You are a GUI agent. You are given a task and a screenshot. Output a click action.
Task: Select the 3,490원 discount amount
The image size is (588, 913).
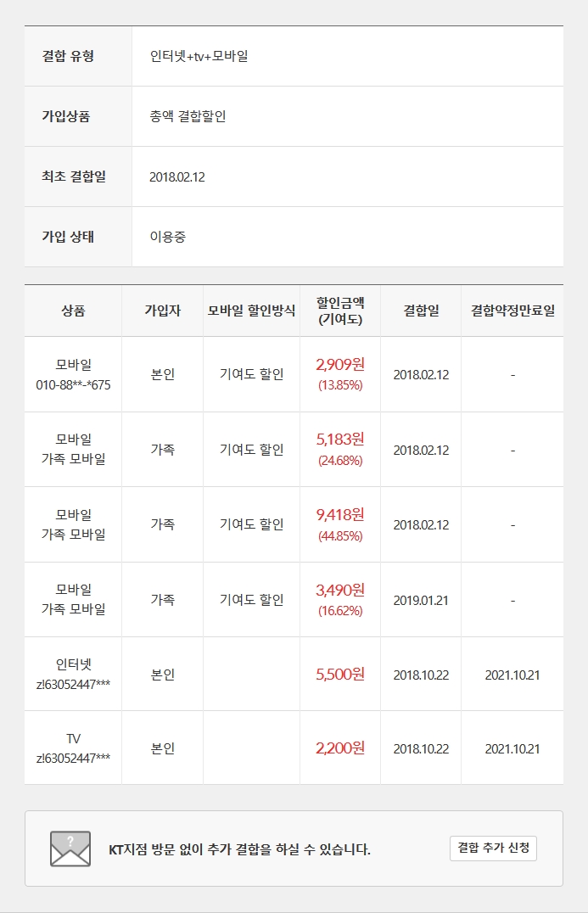(339, 590)
